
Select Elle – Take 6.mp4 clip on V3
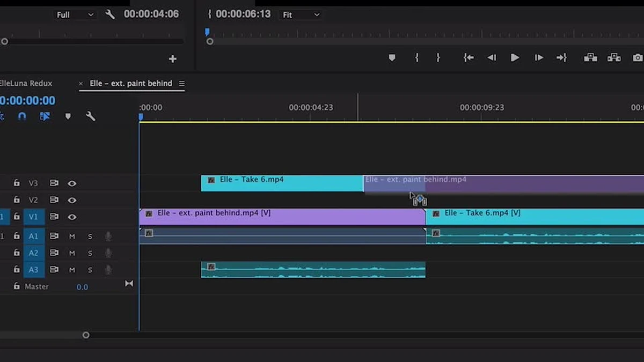(x=282, y=183)
